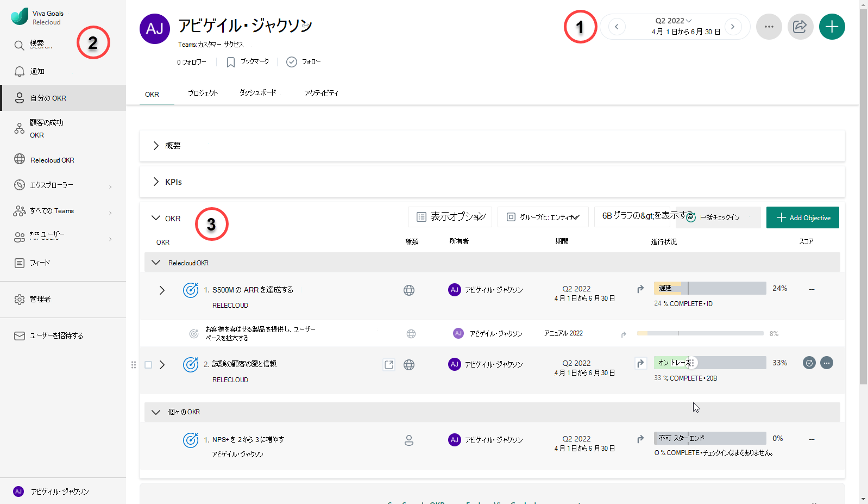Viewport: 868px width, 504px height.
Task: Open Relecloud OKR globe icon
Action: click(x=19, y=159)
